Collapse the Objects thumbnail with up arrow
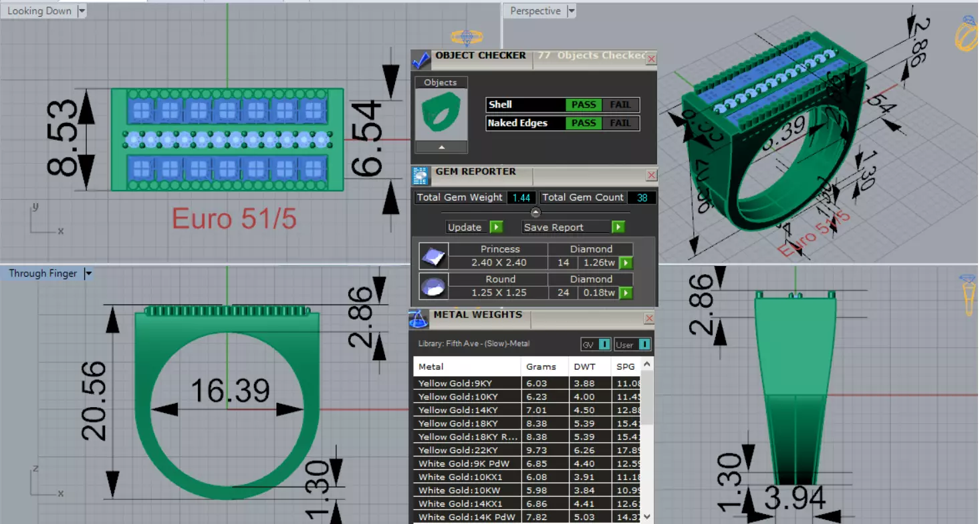980x524 pixels. click(441, 148)
